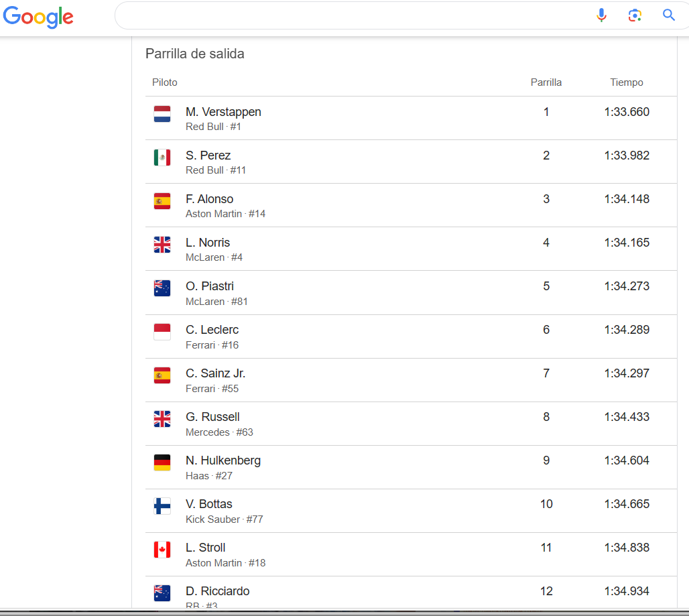Open G. Russell driver entry

(x=212, y=417)
